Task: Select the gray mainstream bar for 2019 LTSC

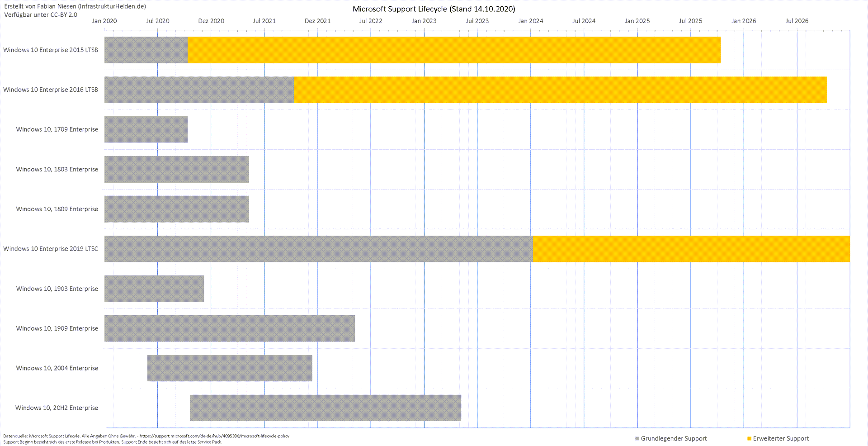Action: [319, 249]
